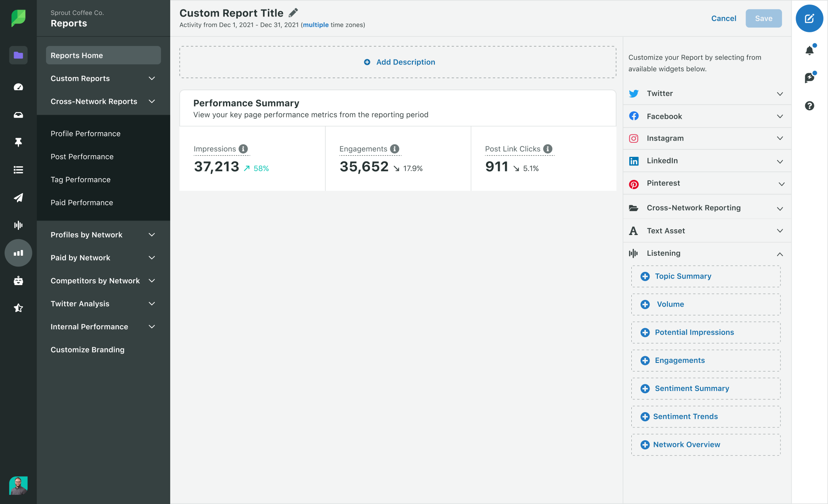This screenshot has height=504, width=828.
Task: Select Post Performance report
Action: [82, 156]
